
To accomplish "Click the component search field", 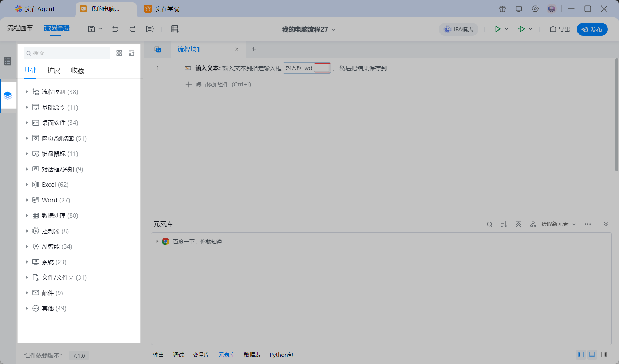I will tap(67, 53).
